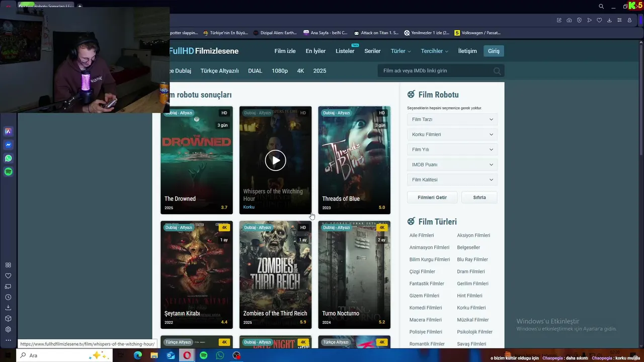Screen dimensions: 644x362
Task: Expand the Film Tarzı dropdown
Action: click(452, 120)
